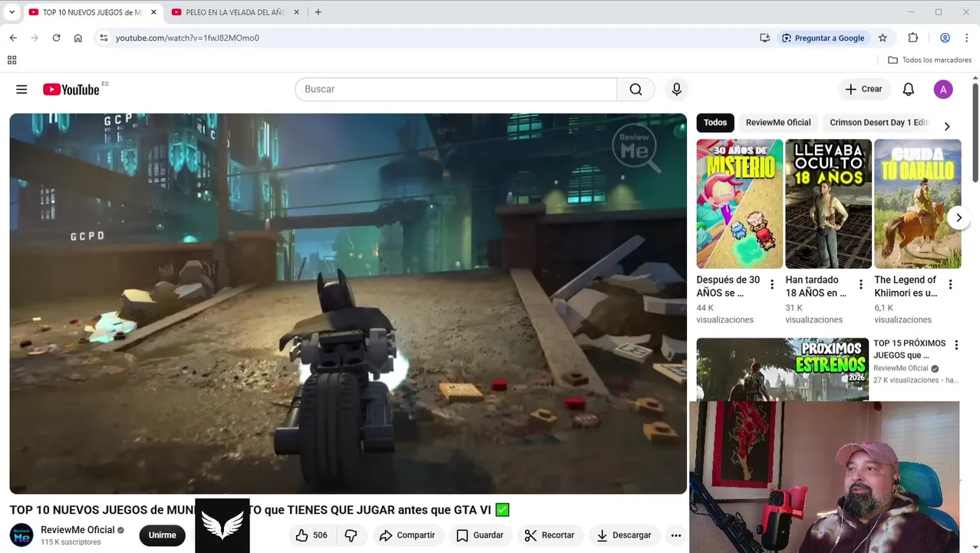Click Preguntar a Google button

823,38
